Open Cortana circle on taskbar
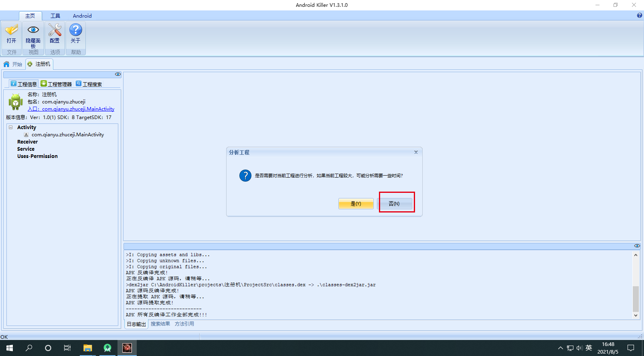This screenshot has width=644, height=356. (48, 348)
